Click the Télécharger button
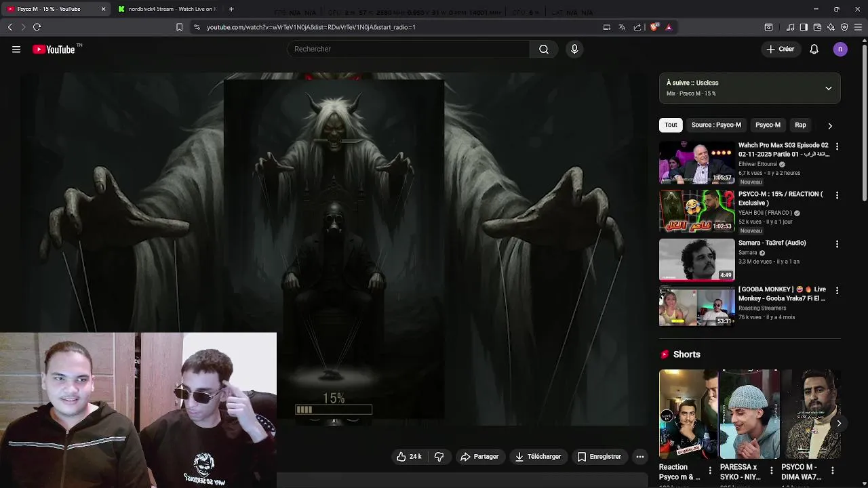The image size is (868, 488). coord(538,457)
